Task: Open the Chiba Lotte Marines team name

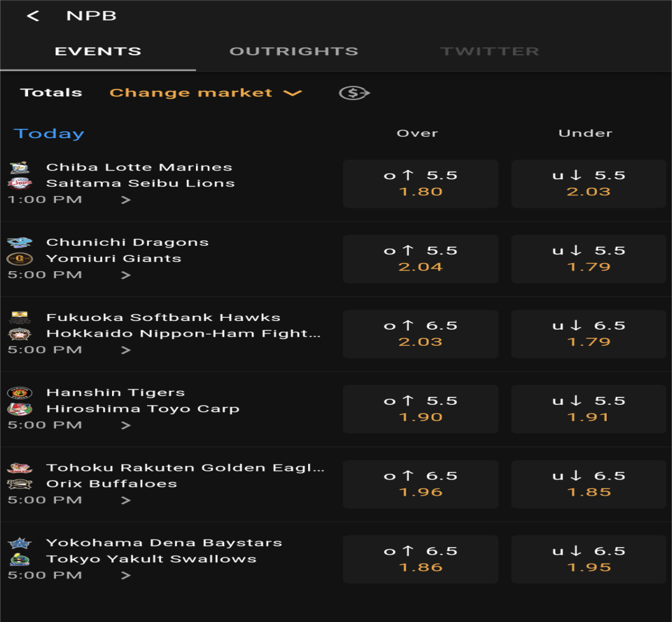Action: pyautogui.click(x=139, y=167)
